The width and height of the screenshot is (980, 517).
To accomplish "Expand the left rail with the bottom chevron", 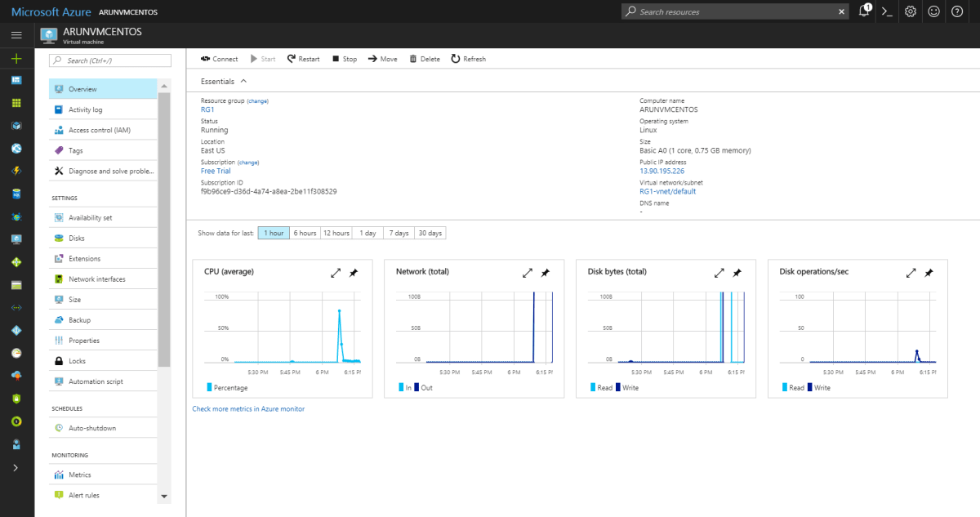I will coord(16,467).
